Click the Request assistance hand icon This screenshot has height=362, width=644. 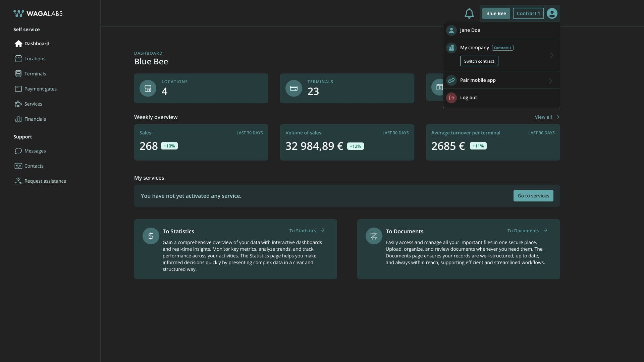click(18, 181)
